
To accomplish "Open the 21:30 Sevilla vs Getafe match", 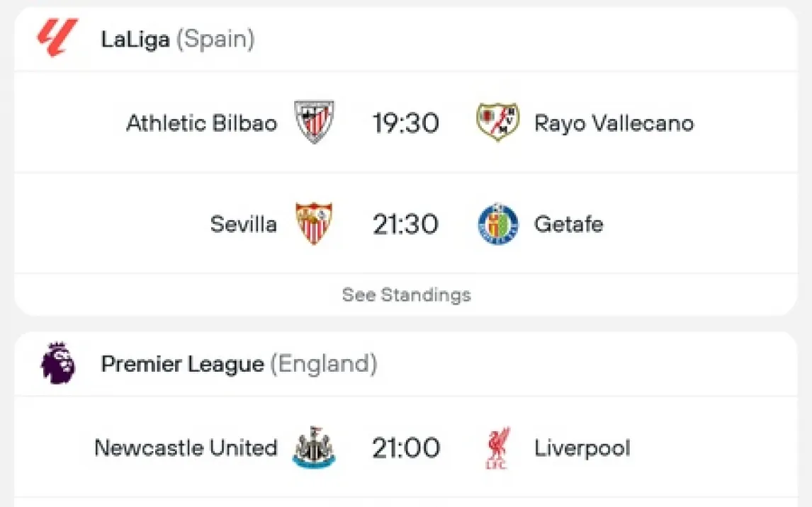I will click(406, 224).
